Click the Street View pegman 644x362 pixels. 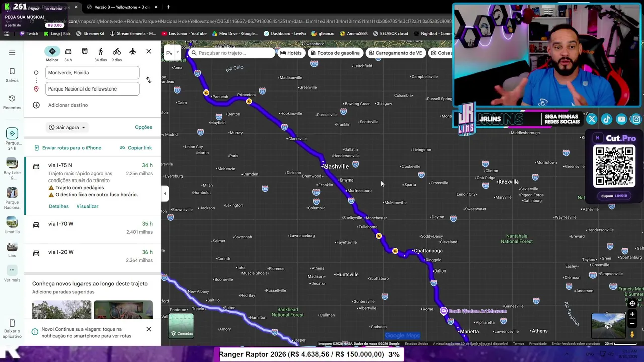[x=632, y=334]
